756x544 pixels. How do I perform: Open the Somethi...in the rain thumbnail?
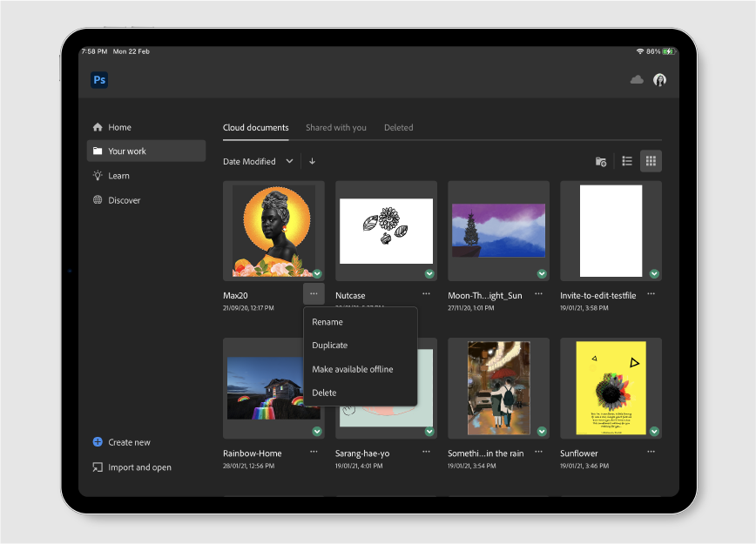coord(498,388)
